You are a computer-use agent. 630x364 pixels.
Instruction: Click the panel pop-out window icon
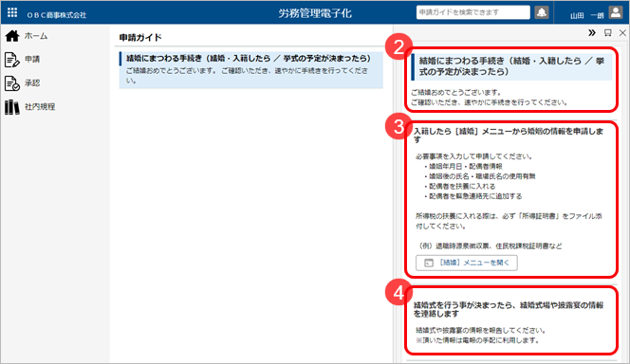tap(608, 33)
